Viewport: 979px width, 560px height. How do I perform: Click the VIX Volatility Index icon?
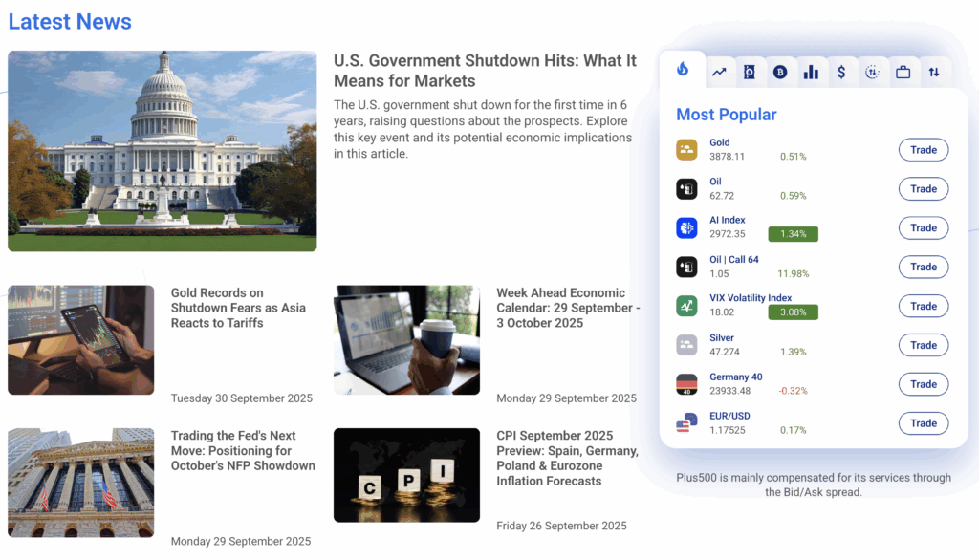[x=686, y=306]
